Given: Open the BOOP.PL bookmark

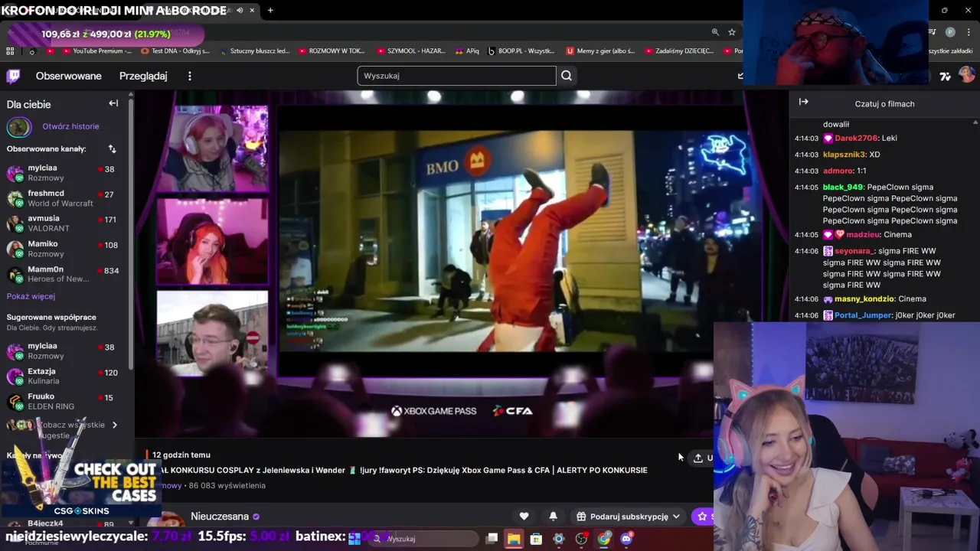Looking at the screenshot, I should [521, 51].
